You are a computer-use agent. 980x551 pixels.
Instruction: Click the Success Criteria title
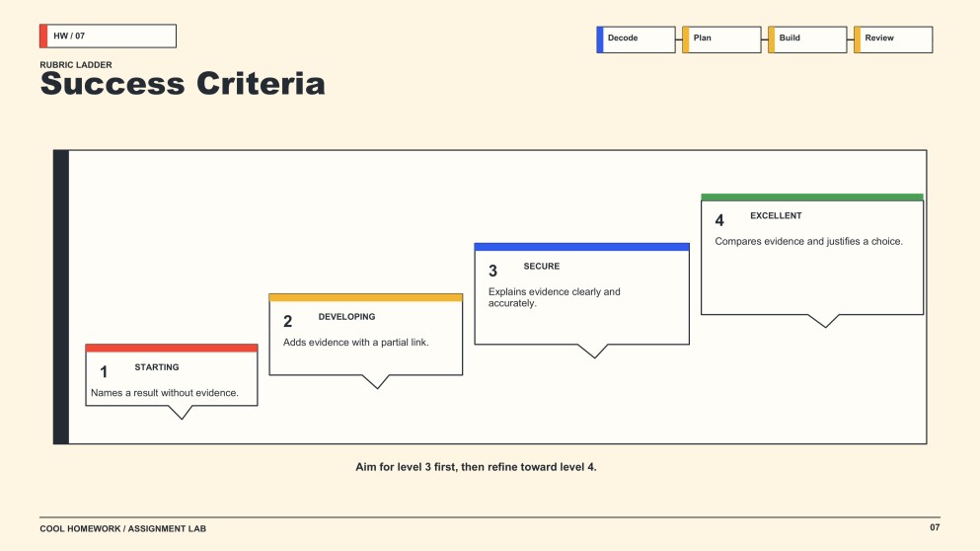point(183,83)
